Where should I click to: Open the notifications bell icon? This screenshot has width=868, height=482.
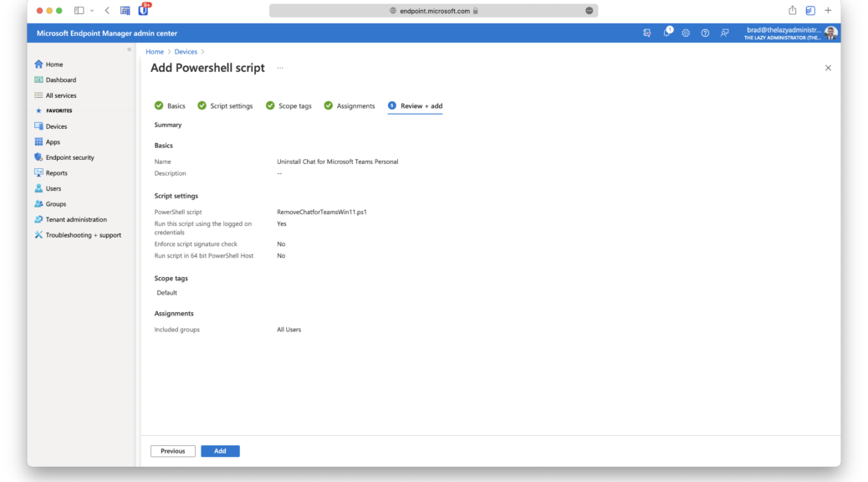[x=667, y=33]
